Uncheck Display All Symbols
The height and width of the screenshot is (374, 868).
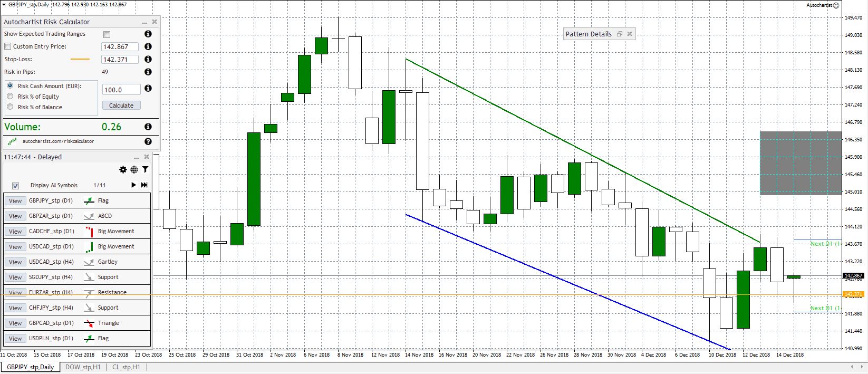click(x=16, y=186)
